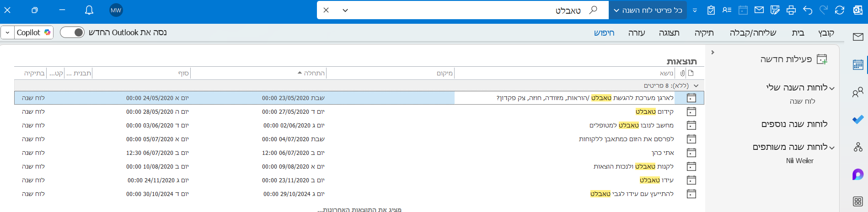Open the To Do checkmark app
This screenshot has height=212, width=868.
tap(858, 120)
